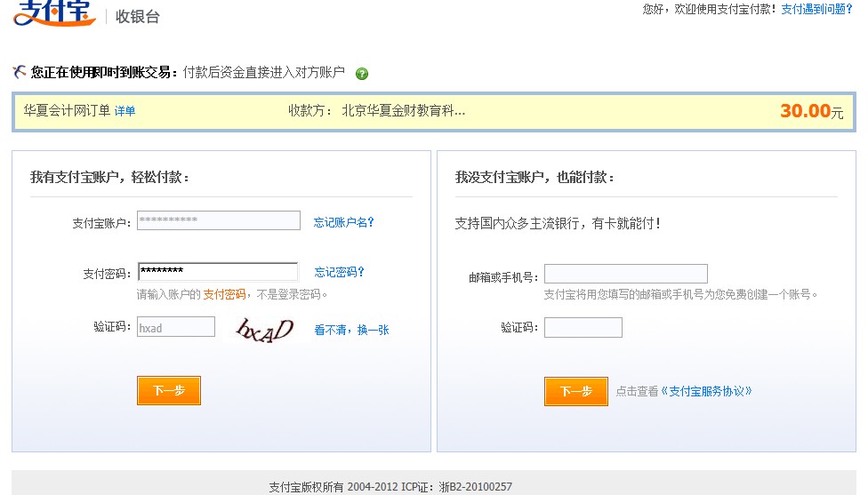
Task: Click the 您正在使用即时到账交易 heading text
Action: pos(104,73)
